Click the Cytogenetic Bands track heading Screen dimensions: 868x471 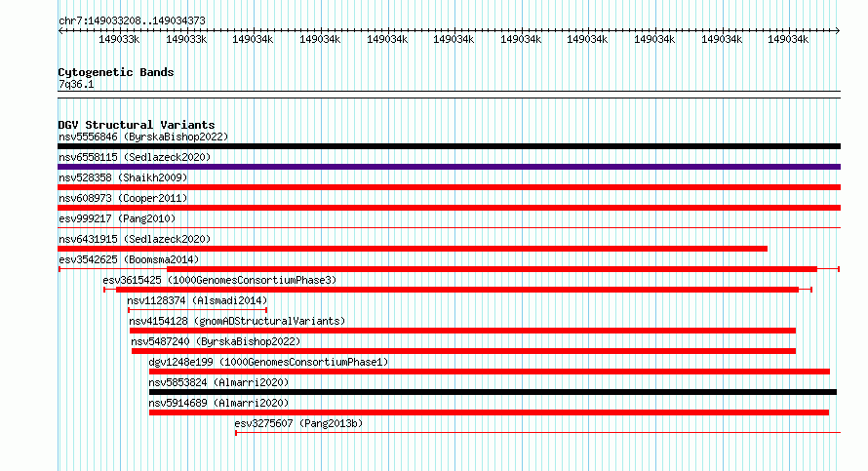coord(116,72)
